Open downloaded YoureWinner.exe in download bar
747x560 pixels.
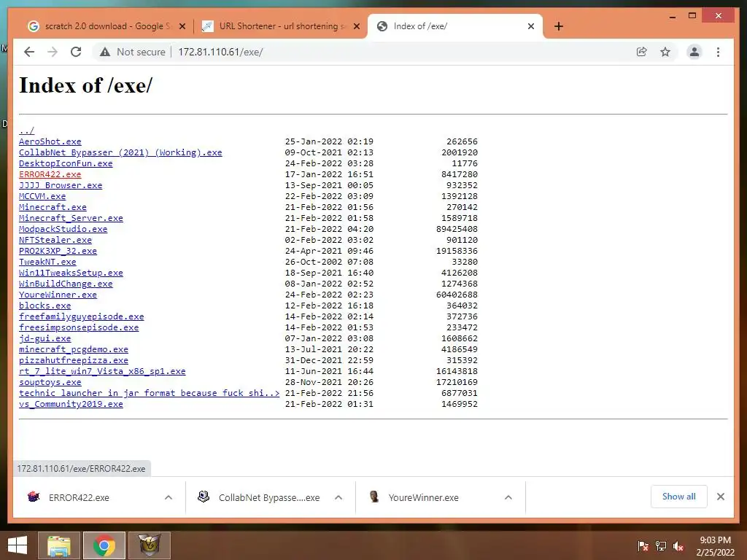click(x=424, y=497)
